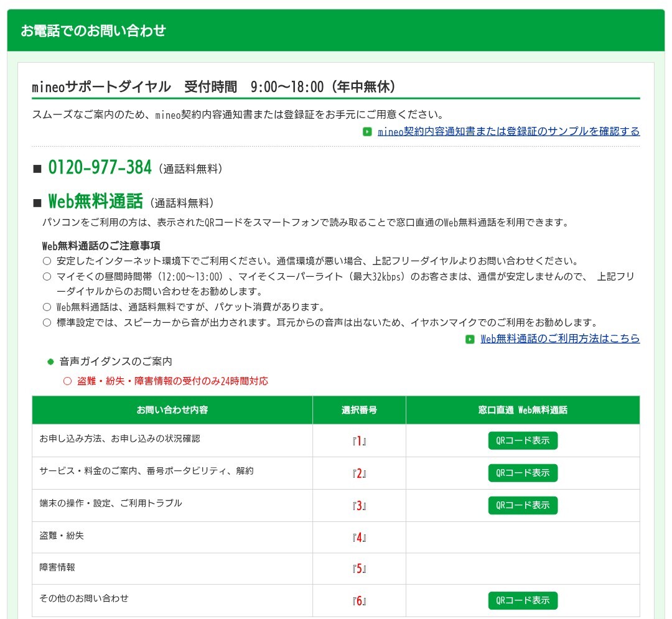Click the パソコンをご利用の方は description line
672x619 pixels.
[306, 223]
